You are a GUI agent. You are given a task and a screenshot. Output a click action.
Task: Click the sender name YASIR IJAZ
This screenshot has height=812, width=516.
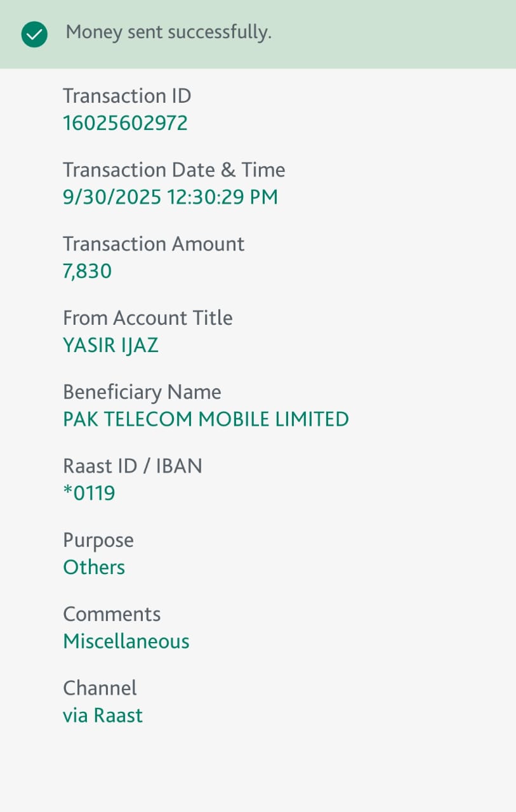point(110,345)
